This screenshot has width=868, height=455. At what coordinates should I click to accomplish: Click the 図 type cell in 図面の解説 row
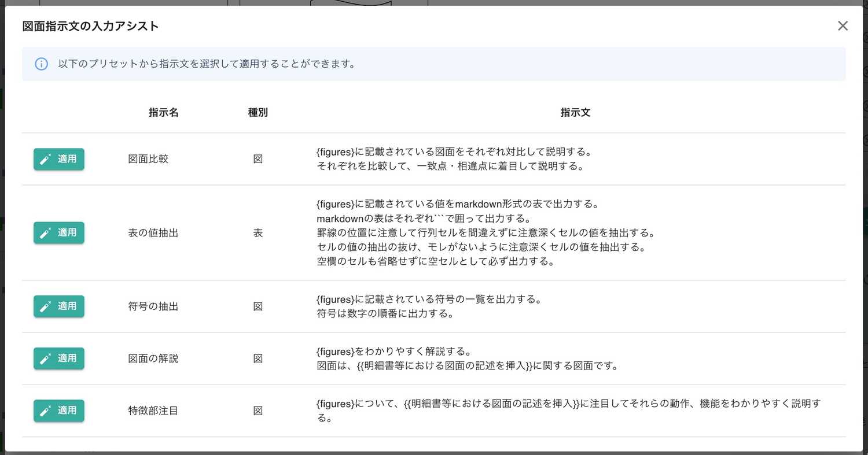(x=258, y=358)
